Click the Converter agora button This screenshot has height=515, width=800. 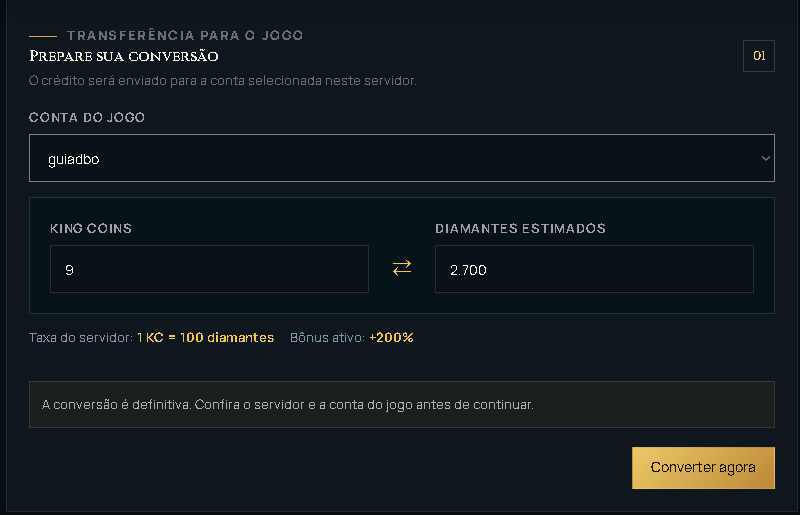[703, 468]
